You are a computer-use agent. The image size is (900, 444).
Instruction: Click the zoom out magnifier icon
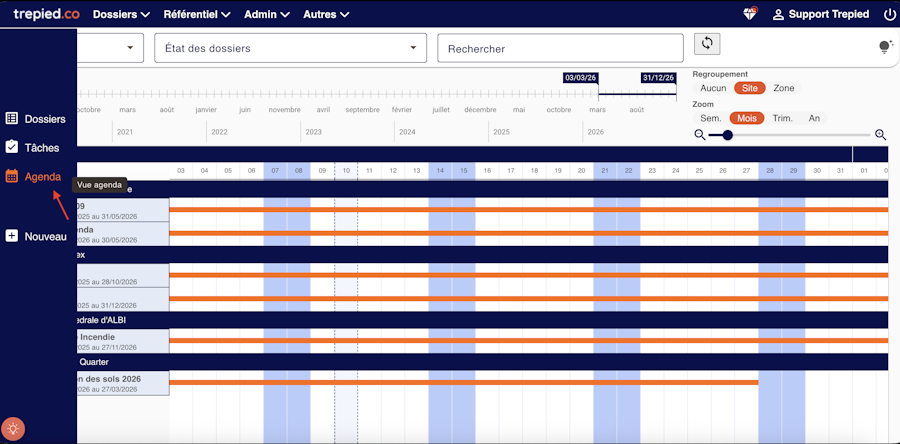click(x=699, y=135)
